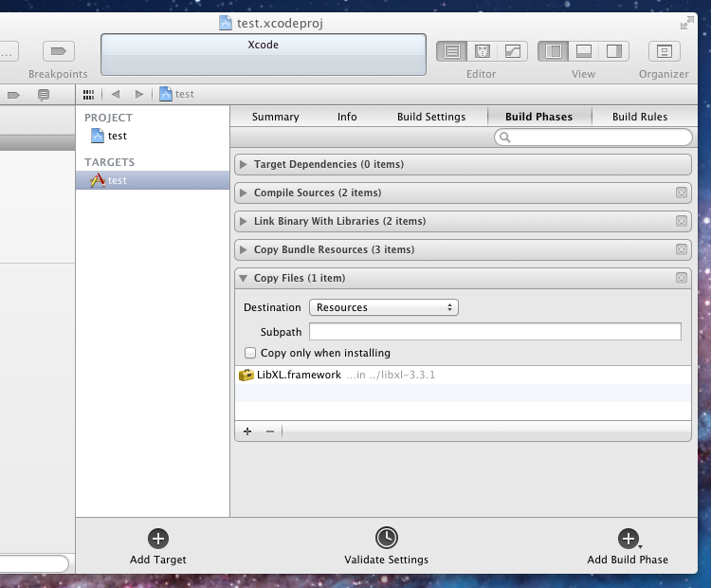This screenshot has width=711, height=588.
Task: Select the Assistant editor icon
Action: pyautogui.click(x=482, y=51)
